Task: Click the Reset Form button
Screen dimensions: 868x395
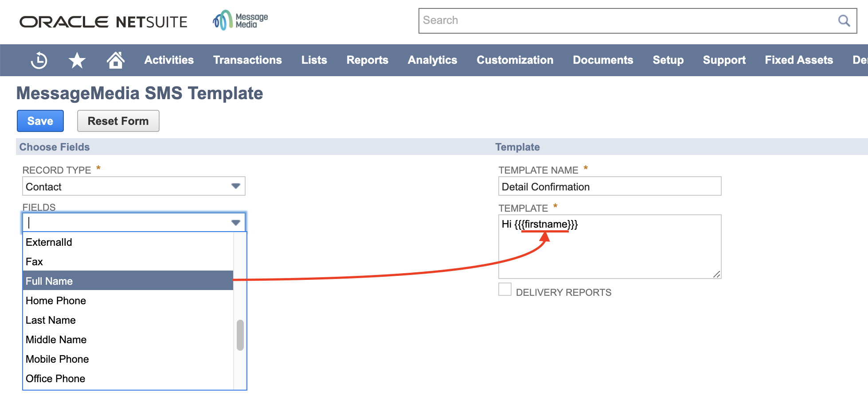Action: [118, 121]
